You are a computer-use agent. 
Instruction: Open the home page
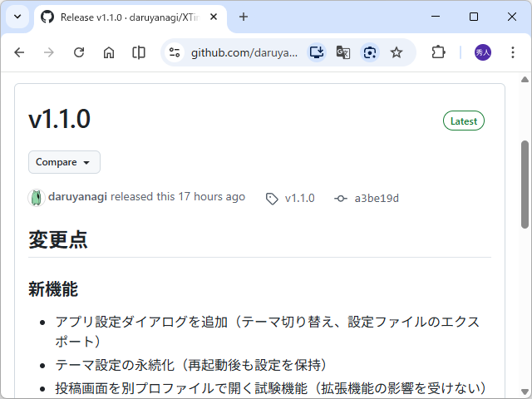pyautogui.click(x=109, y=52)
